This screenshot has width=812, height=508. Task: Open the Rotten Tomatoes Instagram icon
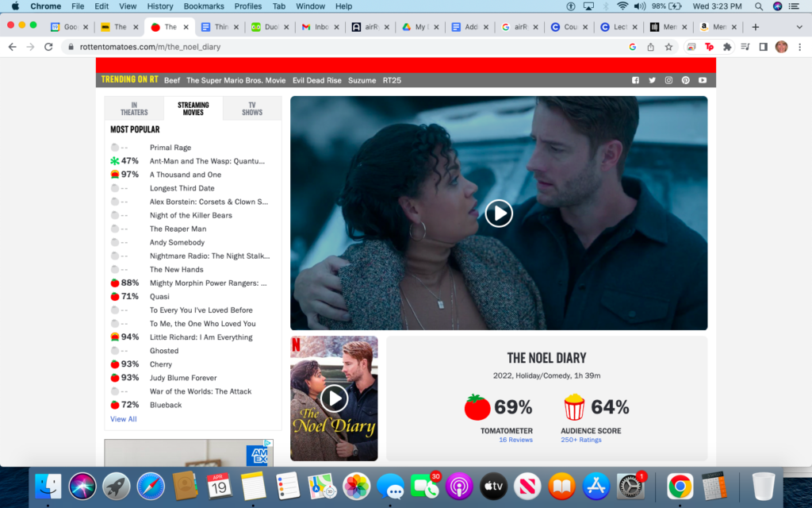(668, 80)
